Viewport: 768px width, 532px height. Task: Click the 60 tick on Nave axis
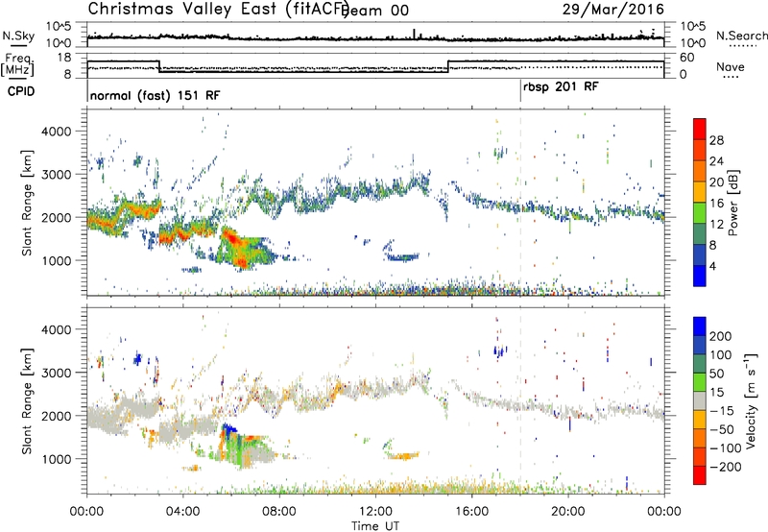[x=686, y=58]
